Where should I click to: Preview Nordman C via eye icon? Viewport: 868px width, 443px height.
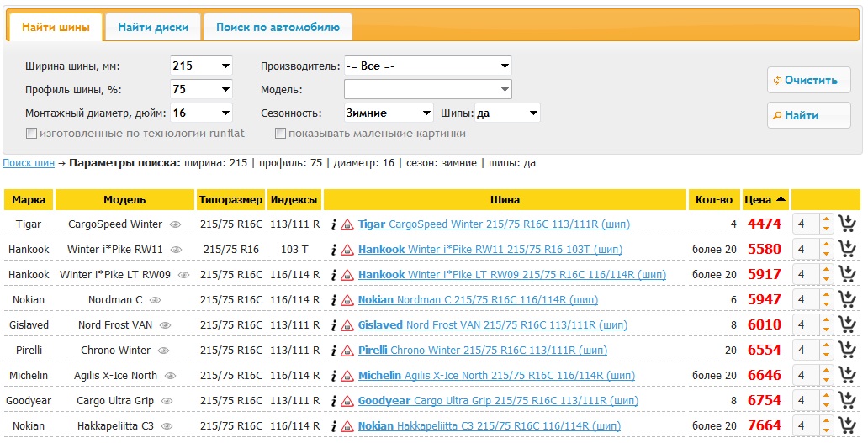pyautogui.click(x=155, y=300)
